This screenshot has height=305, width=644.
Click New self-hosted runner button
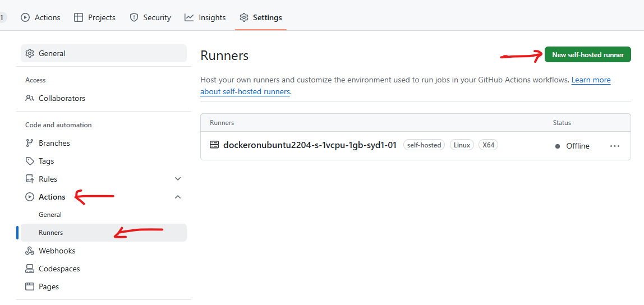click(x=588, y=54)
